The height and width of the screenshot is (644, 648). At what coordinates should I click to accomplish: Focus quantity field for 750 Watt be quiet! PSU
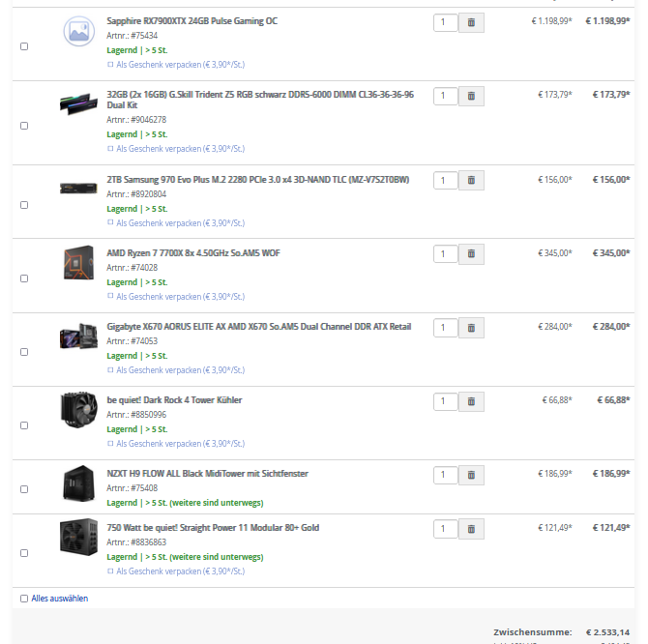[446, 529]
